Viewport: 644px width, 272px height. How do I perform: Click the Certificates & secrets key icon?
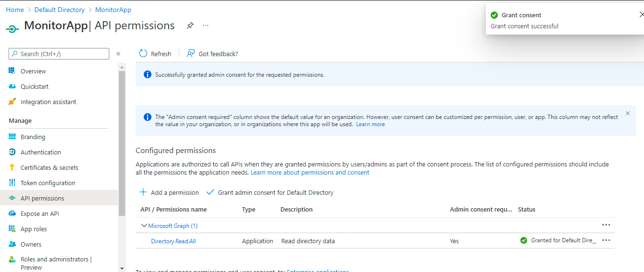pos(12,167)
